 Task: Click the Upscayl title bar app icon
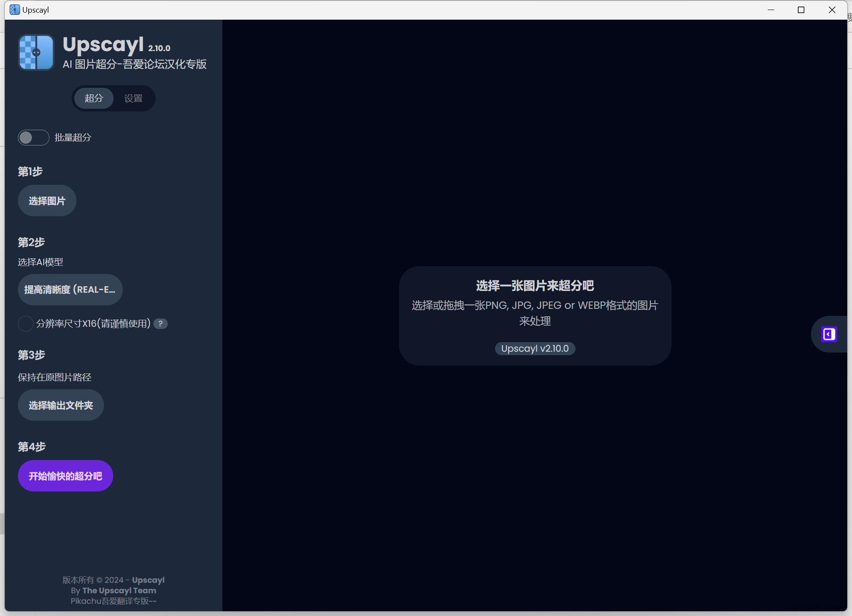[x=14, y=10]
